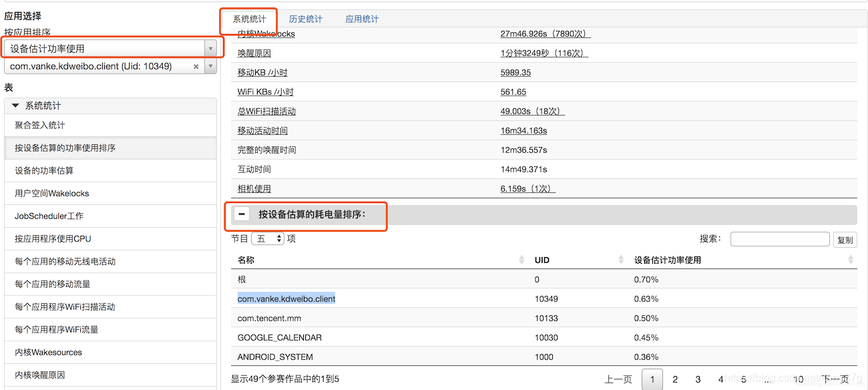Click the WiFi KBs /小时 link
Screen dimensions: 868x390
[x=266, y=92]
